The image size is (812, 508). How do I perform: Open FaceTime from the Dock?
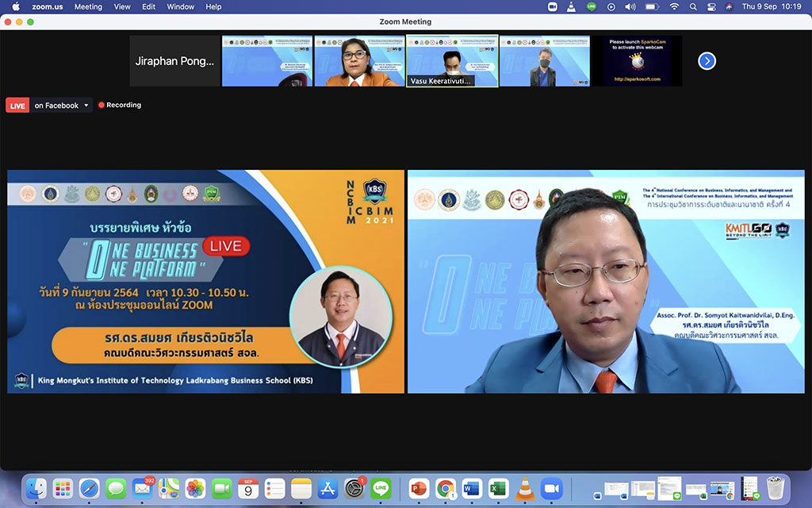(222, 489)
